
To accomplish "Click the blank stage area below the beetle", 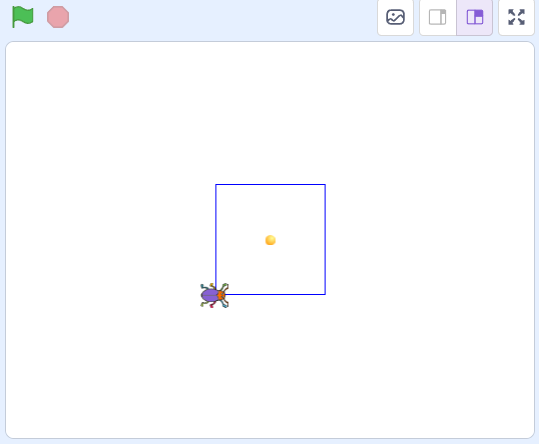I will 214,371.
